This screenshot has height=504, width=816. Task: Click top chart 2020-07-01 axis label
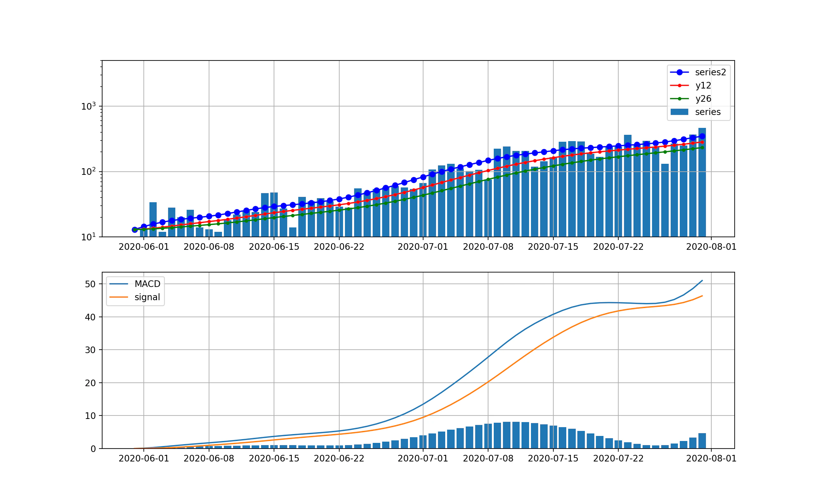click(423, 247)
